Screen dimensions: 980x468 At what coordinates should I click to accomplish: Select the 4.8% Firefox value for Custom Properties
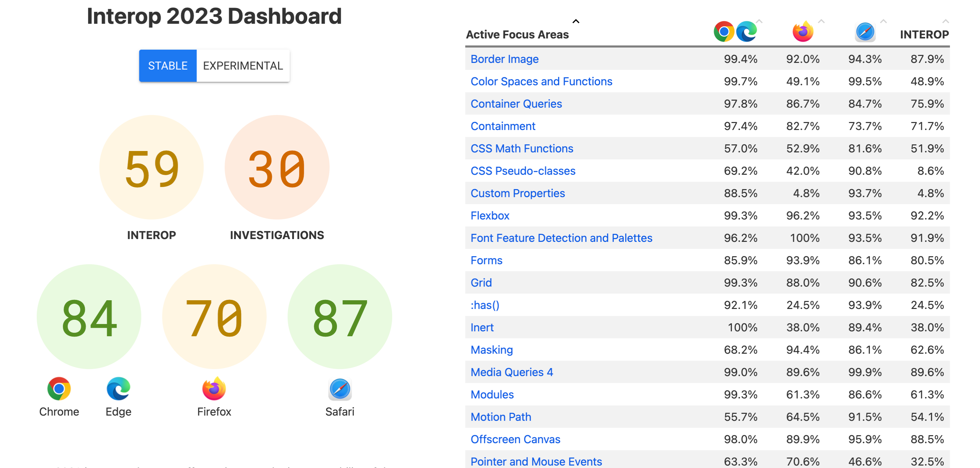[x=806, y=193]
